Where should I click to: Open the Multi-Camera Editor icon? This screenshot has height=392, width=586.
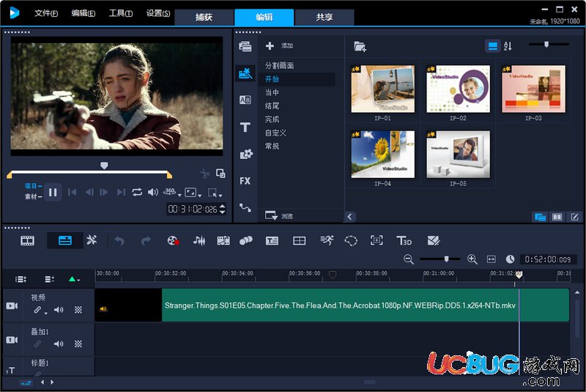(433, 240)
